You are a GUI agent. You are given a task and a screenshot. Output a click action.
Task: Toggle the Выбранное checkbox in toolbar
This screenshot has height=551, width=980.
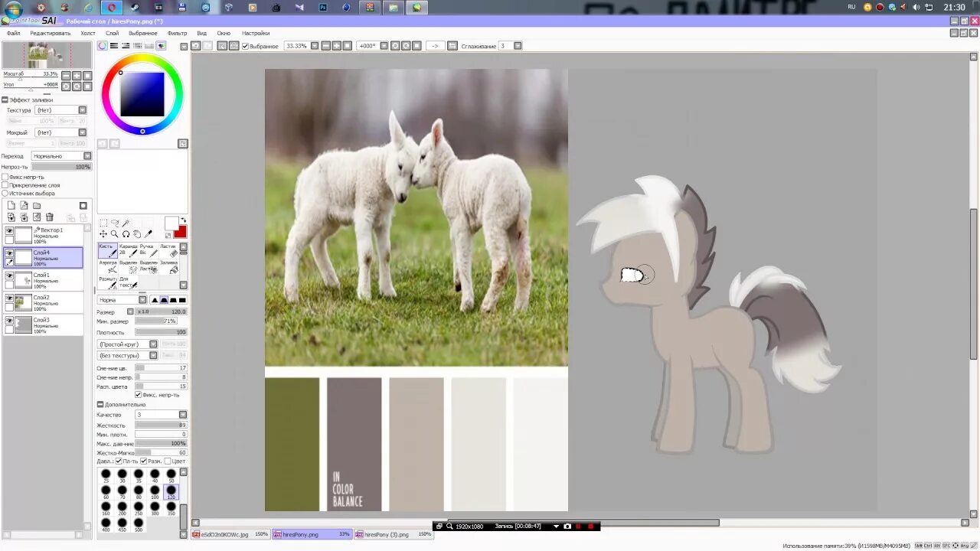click(x=246, y=46)
